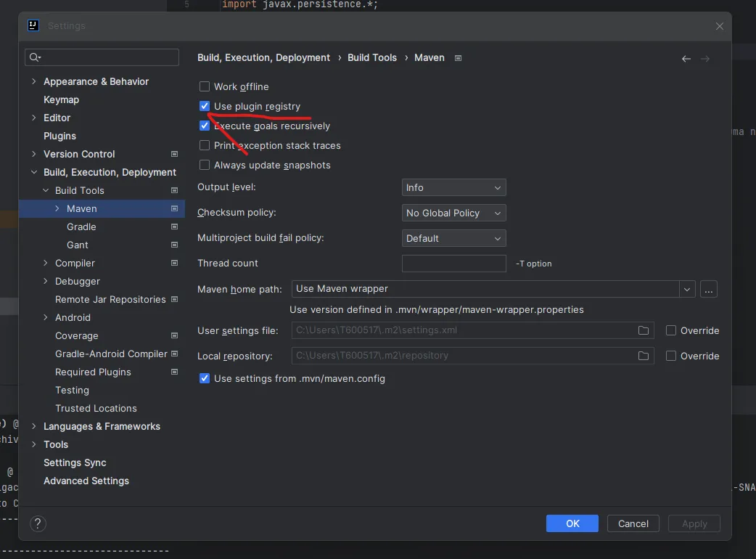Click the User settings file path field
Screen dimensions: 756x559
coord(472,330)
